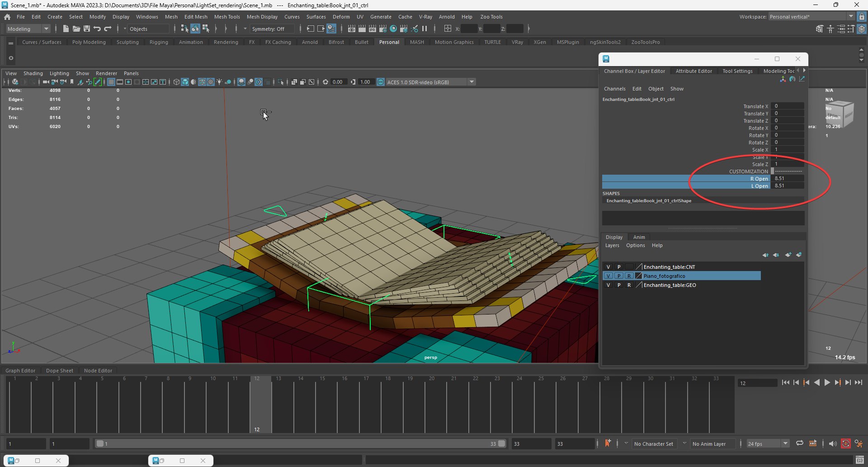Screen dimensions: 868x467
Task: Open the Deform menu
Action: (x=341, y=17)
